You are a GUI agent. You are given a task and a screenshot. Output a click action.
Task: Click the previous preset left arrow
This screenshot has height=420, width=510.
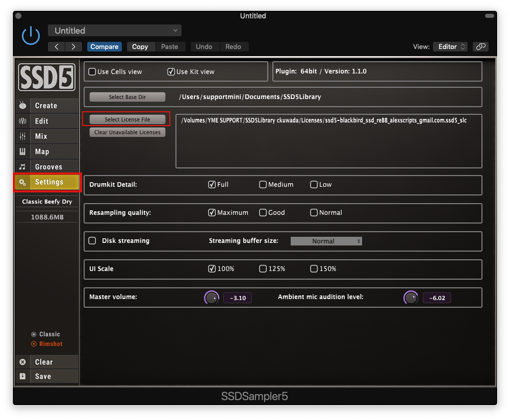click(57, 46)
